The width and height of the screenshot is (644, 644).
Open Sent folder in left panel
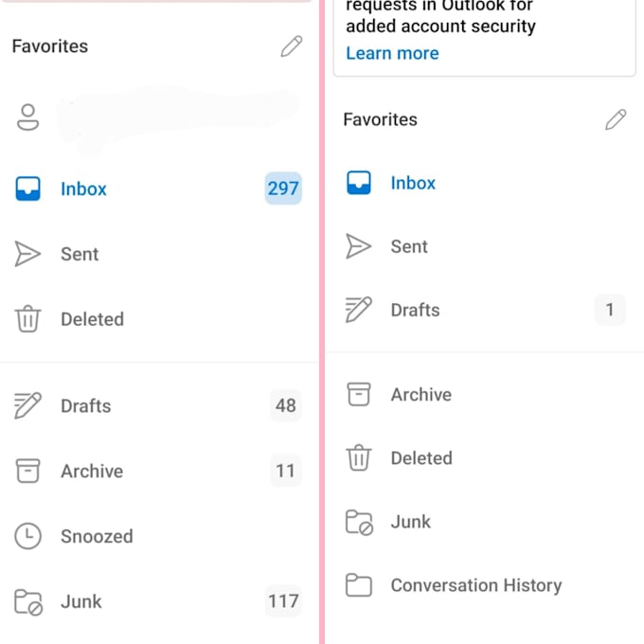coord(159,254)
